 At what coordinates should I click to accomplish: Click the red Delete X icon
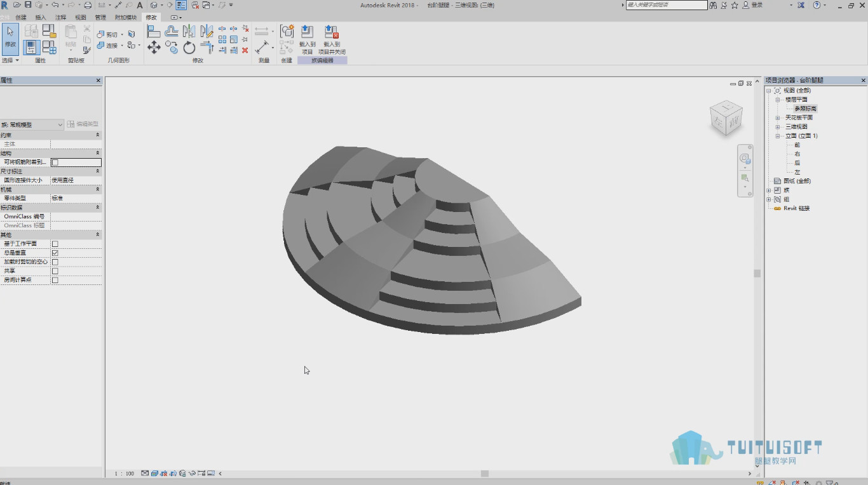pyautogui.click(x=245, y=50)
